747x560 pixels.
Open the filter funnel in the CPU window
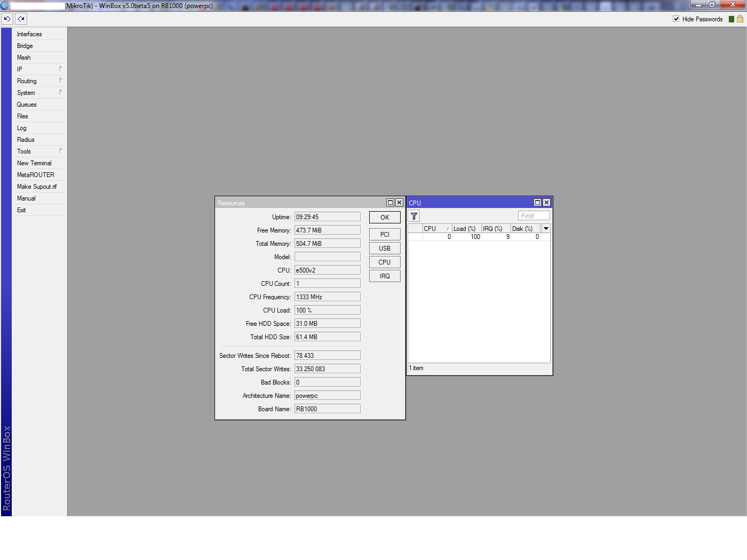point(414,216)
